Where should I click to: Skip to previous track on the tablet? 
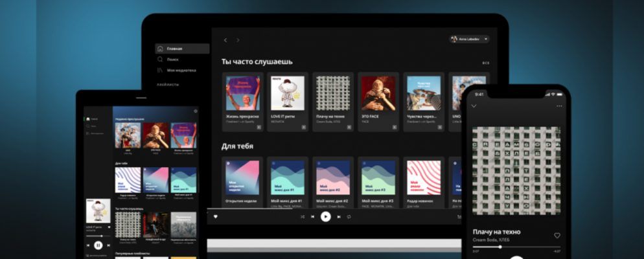88,245
